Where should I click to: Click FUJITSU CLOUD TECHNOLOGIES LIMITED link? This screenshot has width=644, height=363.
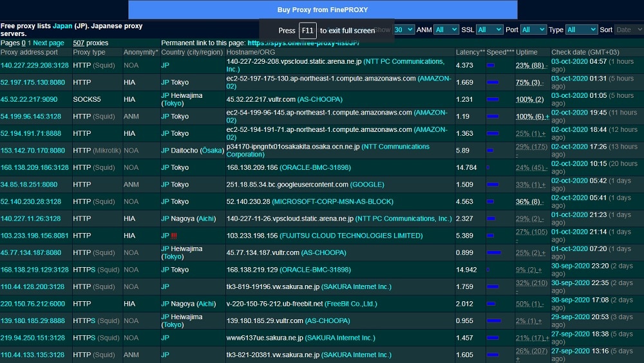351,236
